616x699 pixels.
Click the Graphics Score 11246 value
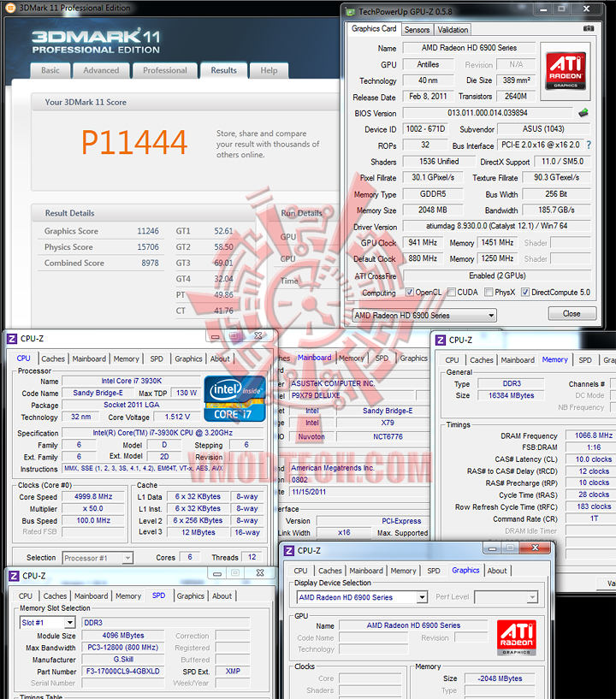[x=147, y=231]
